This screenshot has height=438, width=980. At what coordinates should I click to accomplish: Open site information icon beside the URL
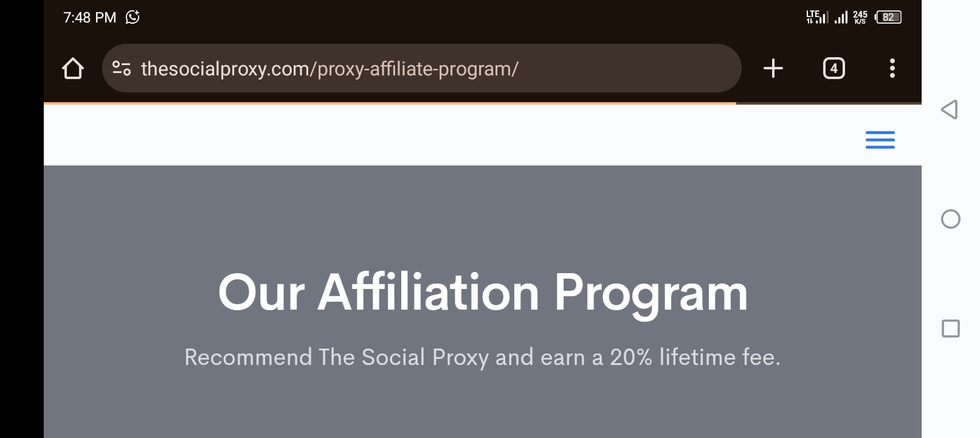pyautogui.click(x=122, y=68)
